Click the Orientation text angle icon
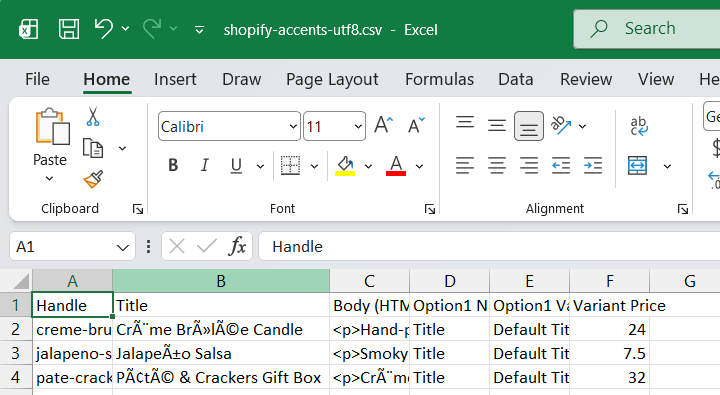720x395 pixels. coord(561,125)
